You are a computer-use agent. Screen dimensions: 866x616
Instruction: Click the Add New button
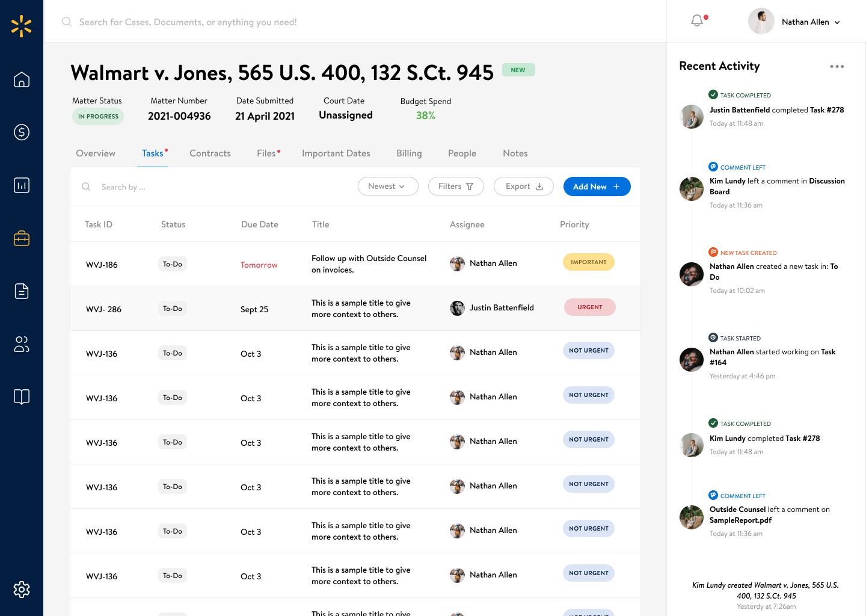(x=597, y=186)
